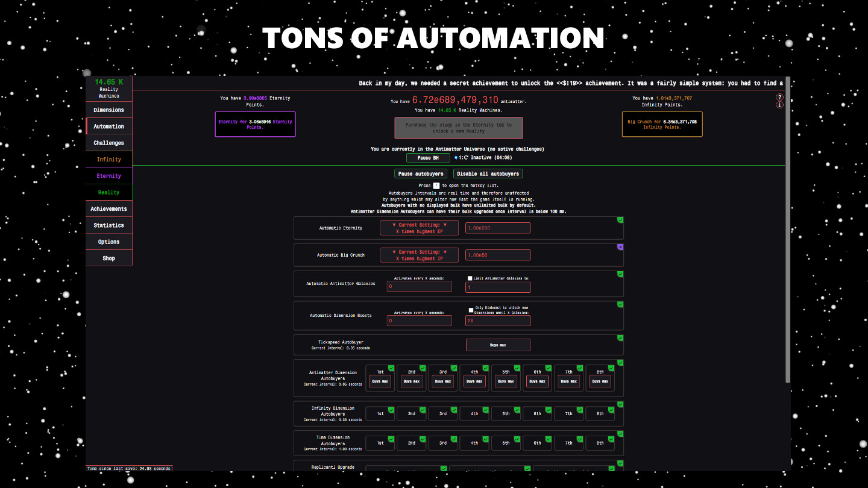
Task: Expand the Automation tab in the sidebar
Action: [x=108, y=126]
